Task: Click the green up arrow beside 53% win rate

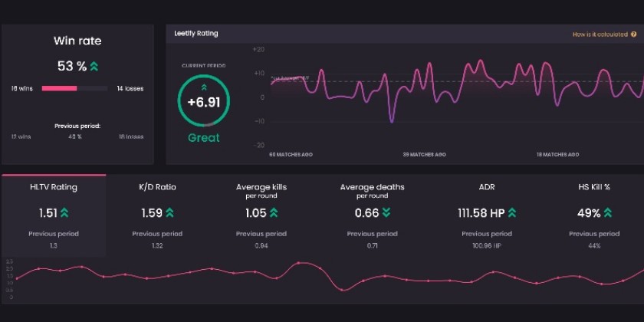Action: (94, 67)
